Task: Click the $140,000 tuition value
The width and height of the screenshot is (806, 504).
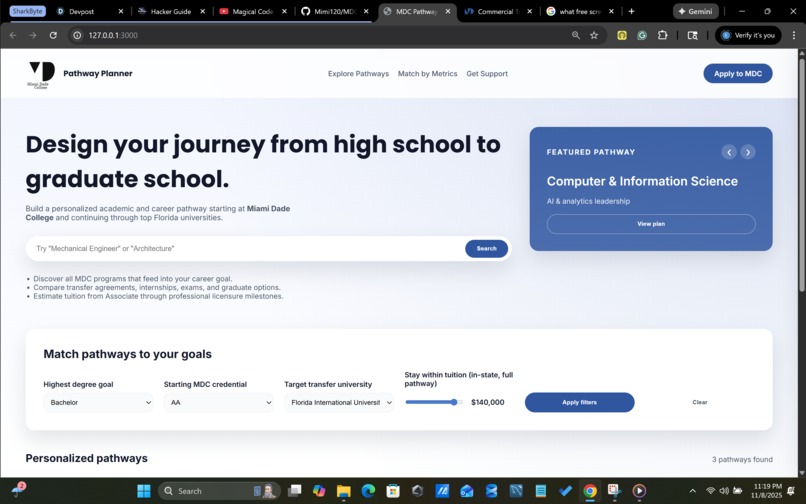Action: tap(487, 403)
